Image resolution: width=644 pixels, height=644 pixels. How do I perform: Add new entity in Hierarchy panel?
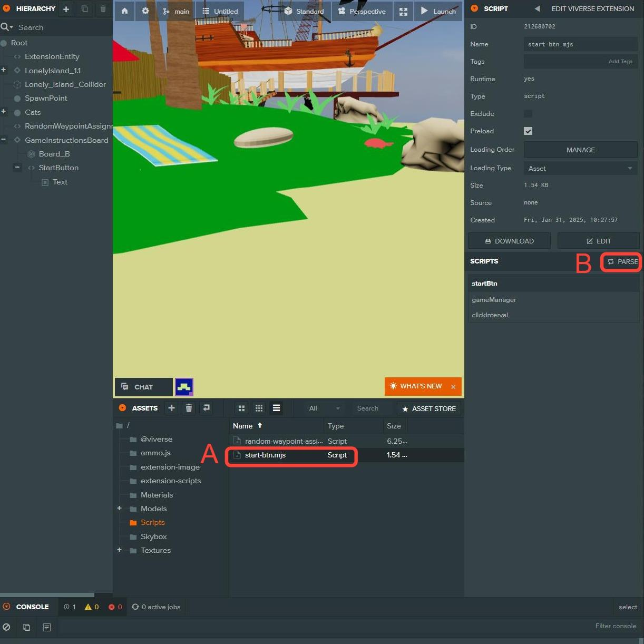coord(66,9)
